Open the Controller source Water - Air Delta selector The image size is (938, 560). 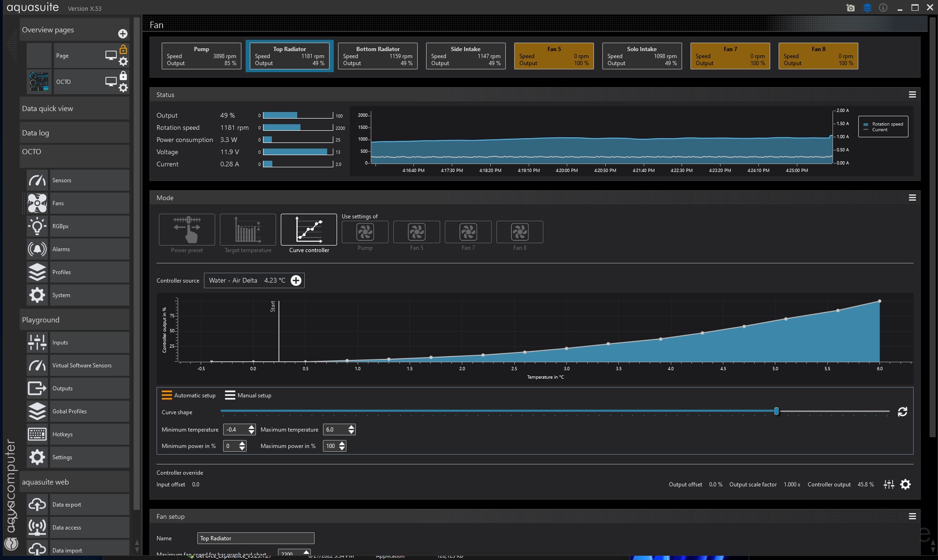pos(254,280)
